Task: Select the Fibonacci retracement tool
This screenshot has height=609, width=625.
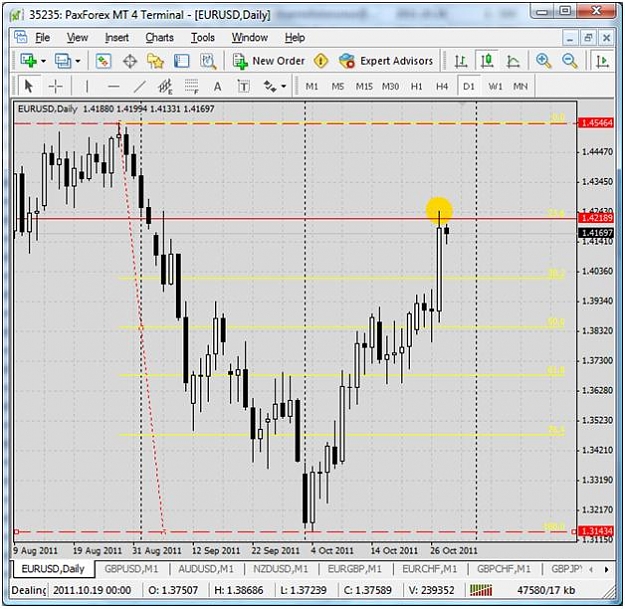Action: pos(191,86)
